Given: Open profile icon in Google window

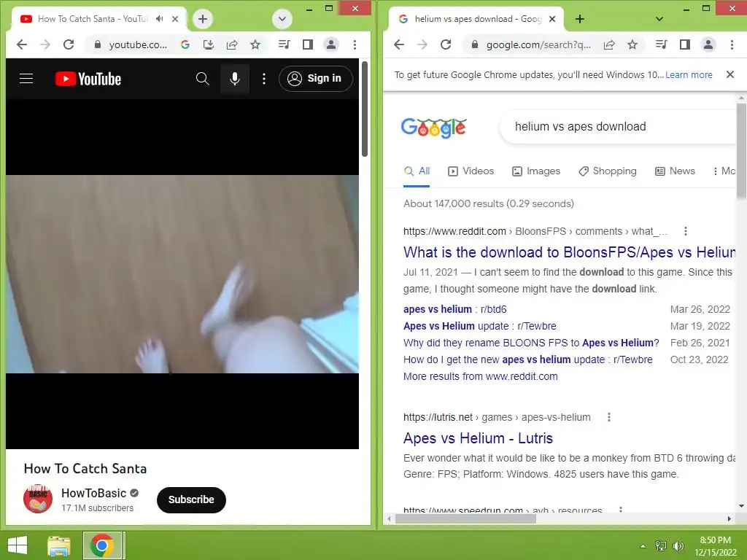Looking at the screenshot, I should point(708,44).
